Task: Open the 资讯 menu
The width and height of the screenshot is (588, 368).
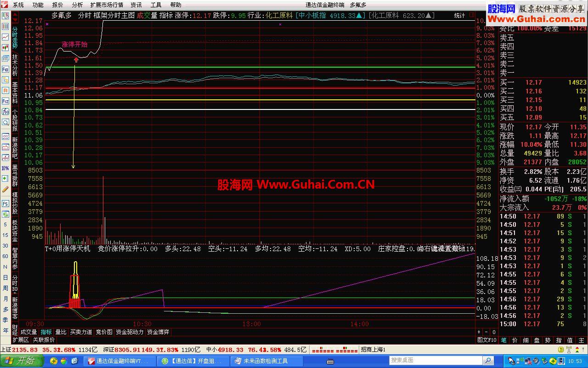Action: pos(136,5)
